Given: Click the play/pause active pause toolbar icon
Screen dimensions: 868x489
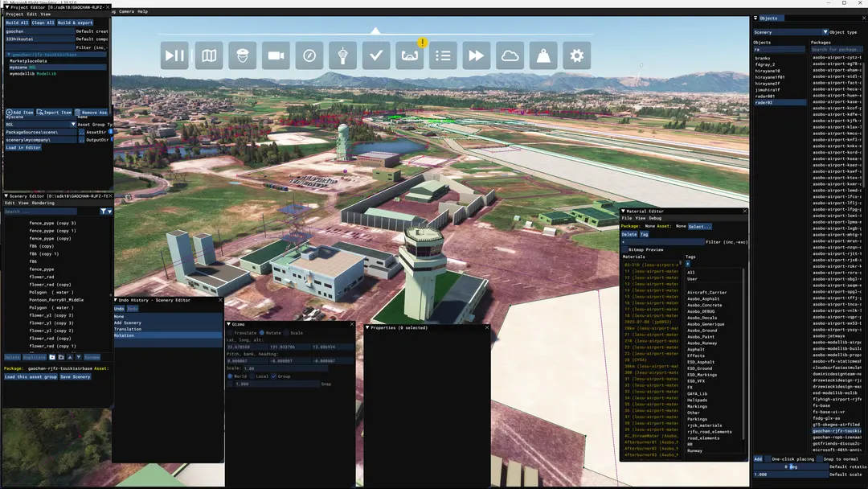Looking at the screenshot, I should [x=174, y=55].
